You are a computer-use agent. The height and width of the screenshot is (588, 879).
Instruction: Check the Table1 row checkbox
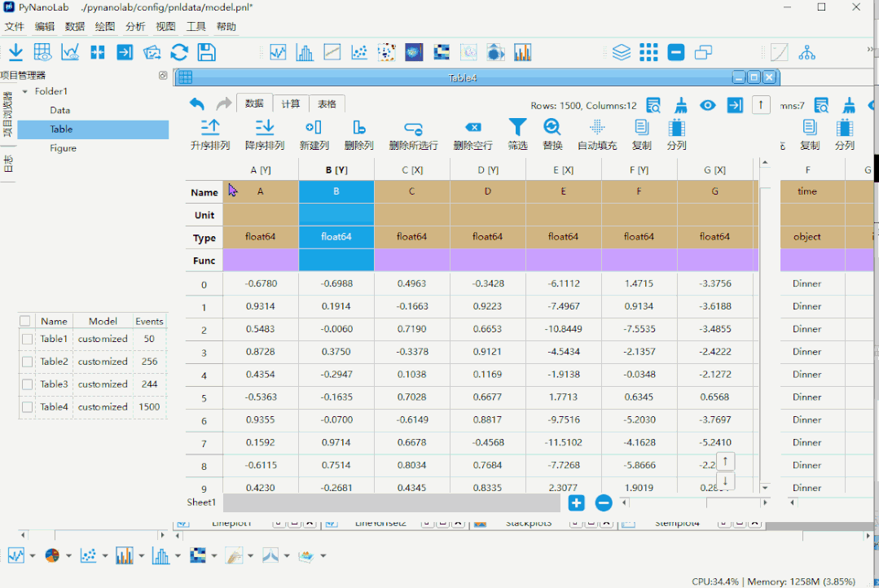tap(27, 339)
